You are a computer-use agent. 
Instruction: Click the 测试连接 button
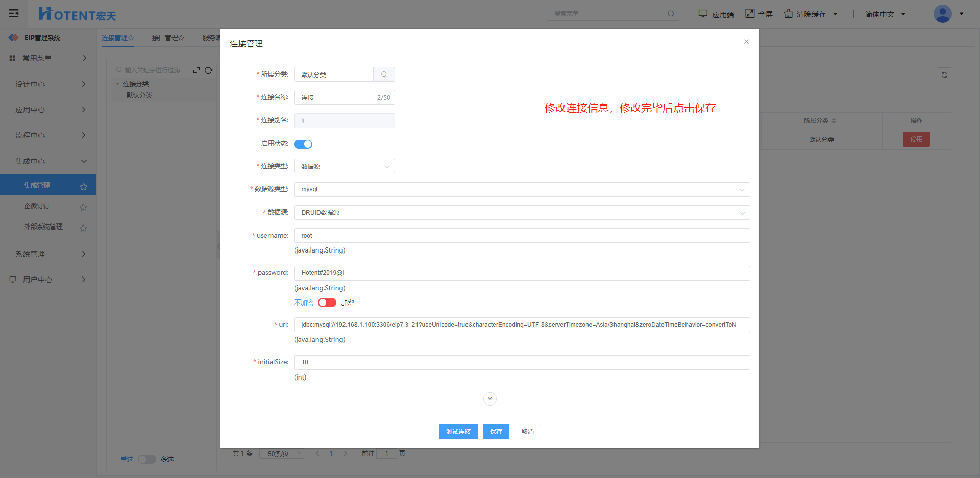pyautogui.click(x=458, y=432)
